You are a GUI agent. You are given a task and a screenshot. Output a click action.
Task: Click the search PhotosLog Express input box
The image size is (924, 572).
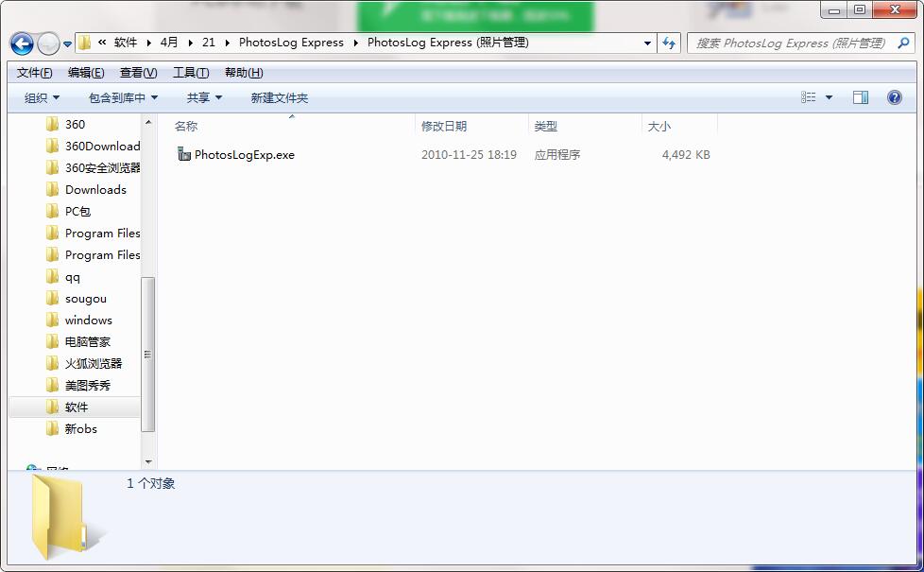click(x=790, y=43)
